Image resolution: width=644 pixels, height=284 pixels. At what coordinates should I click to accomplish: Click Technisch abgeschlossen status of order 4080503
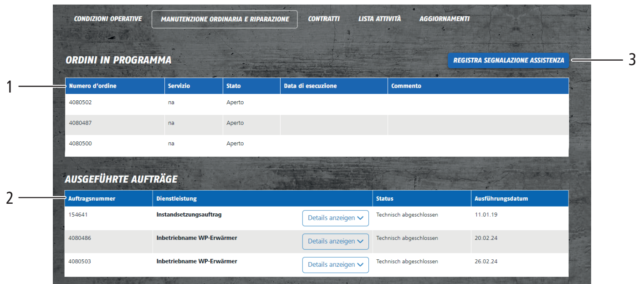407,262
